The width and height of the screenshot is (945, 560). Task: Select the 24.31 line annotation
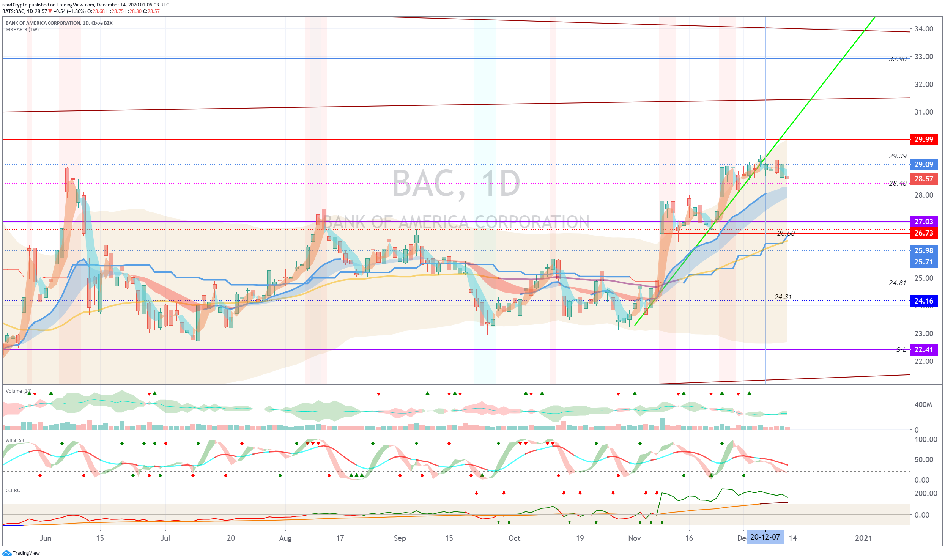783,297
